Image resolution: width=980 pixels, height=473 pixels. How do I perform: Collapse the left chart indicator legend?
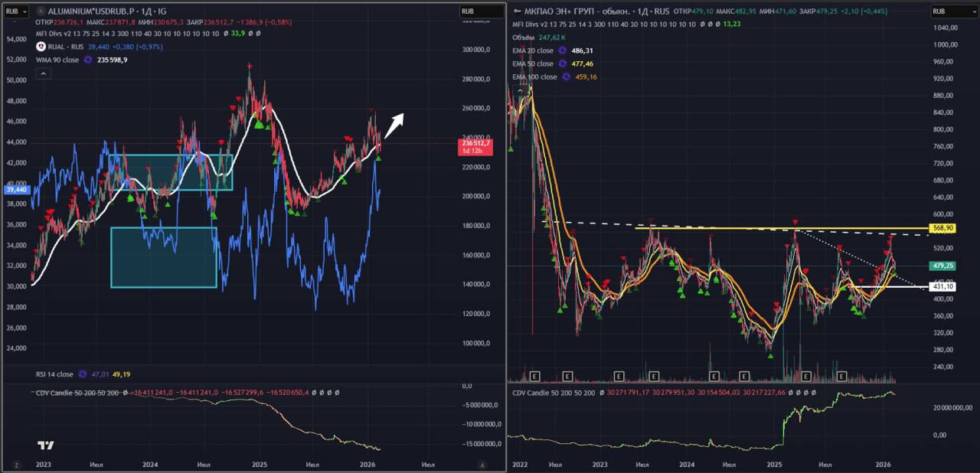(43, 73)
